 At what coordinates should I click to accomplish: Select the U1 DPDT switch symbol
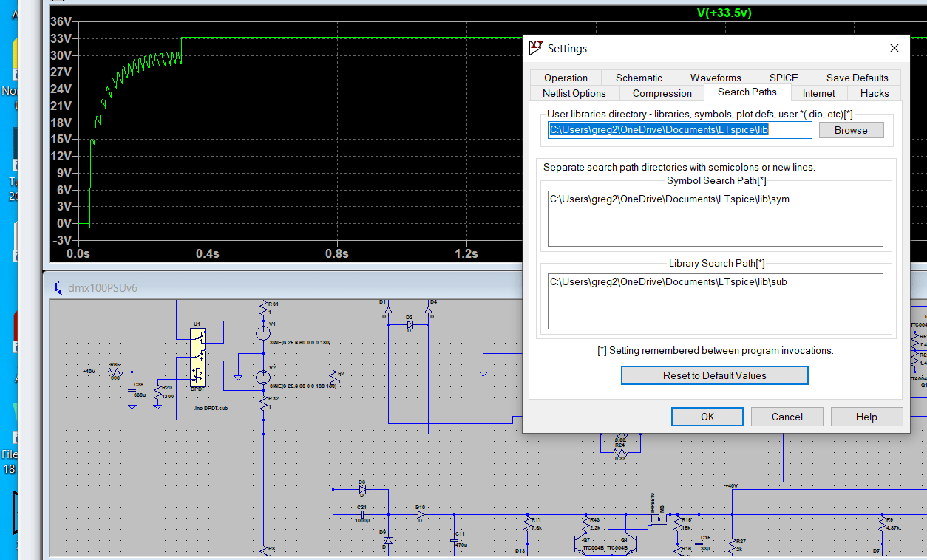click(198, 358)
